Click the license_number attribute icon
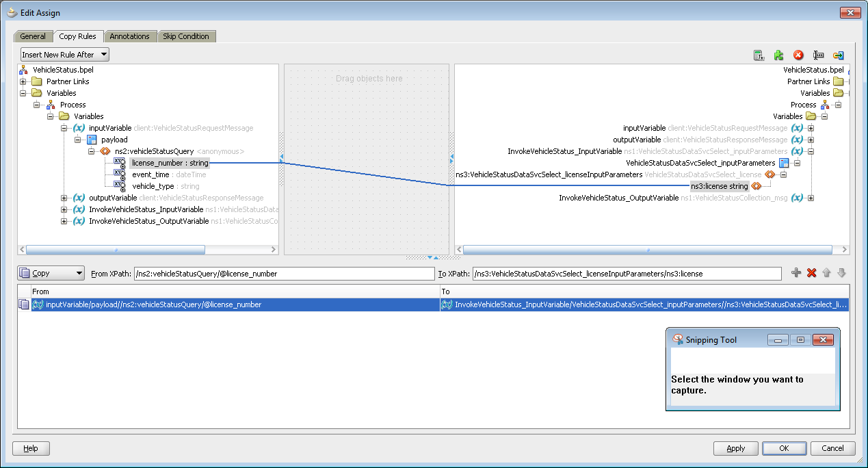Screen dimensions: 868x468 tap(119, 163)
